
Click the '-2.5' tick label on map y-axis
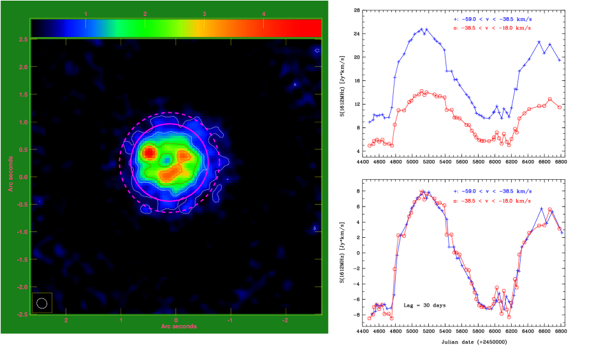click(x=22, y=314)
